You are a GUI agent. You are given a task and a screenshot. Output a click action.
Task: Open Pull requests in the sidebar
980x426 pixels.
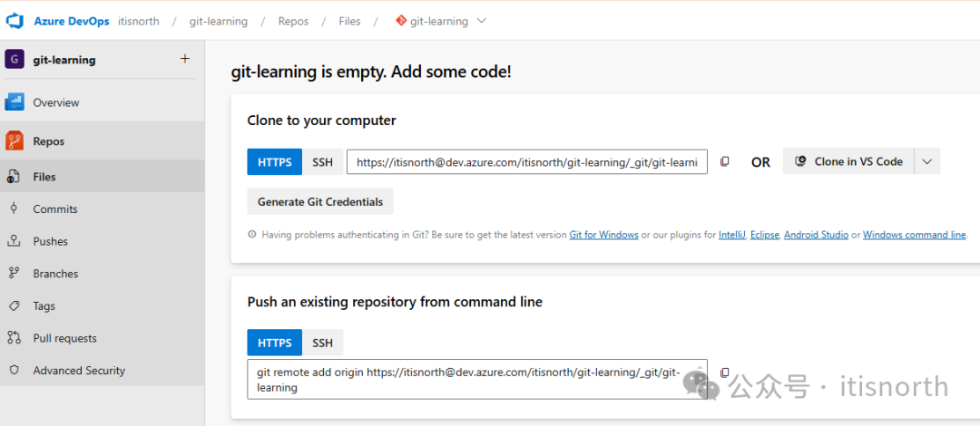(x=64, y=338)
